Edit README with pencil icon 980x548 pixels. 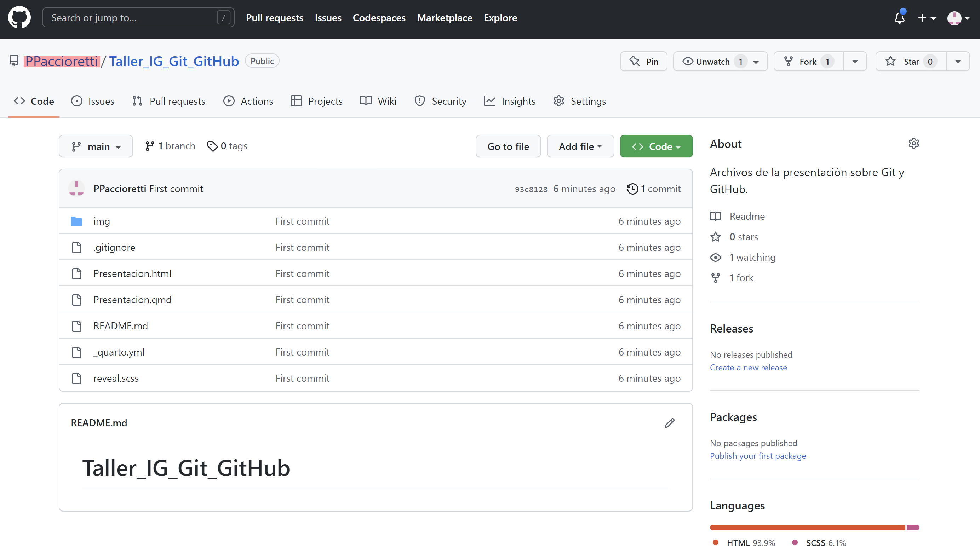click(x=669, y=423)
